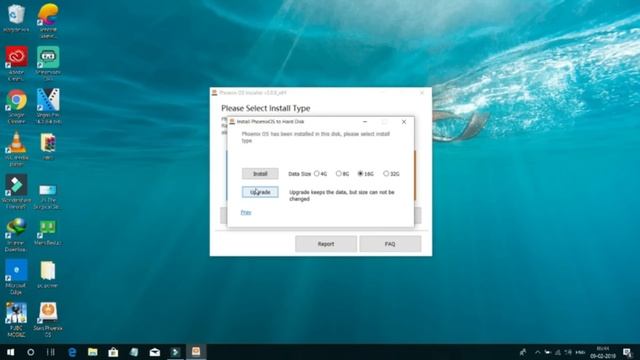Open Task View on the taskbar
Viewport: 640px width, 360px height.
[51, 352]
